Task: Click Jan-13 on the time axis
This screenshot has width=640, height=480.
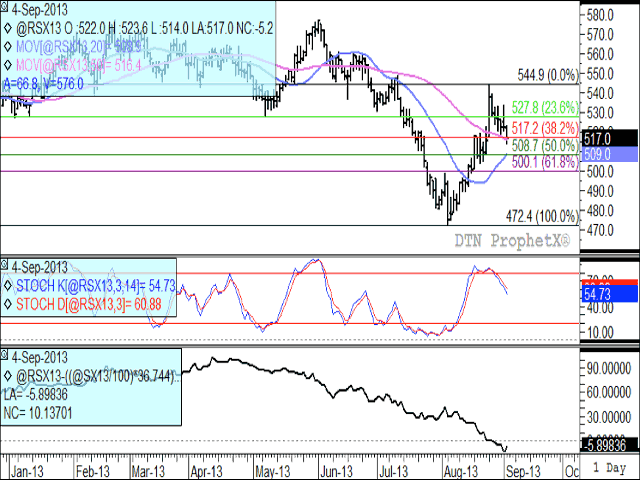Action: 27,472
